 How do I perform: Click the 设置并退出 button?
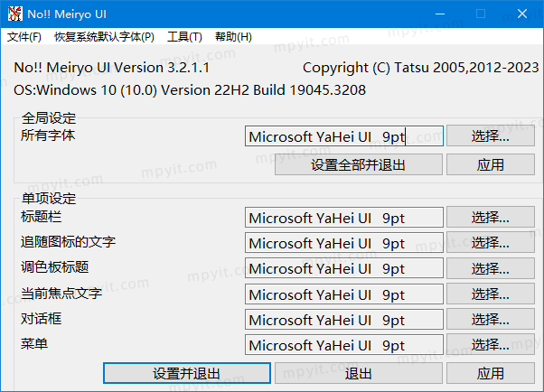tap(187, 373)
